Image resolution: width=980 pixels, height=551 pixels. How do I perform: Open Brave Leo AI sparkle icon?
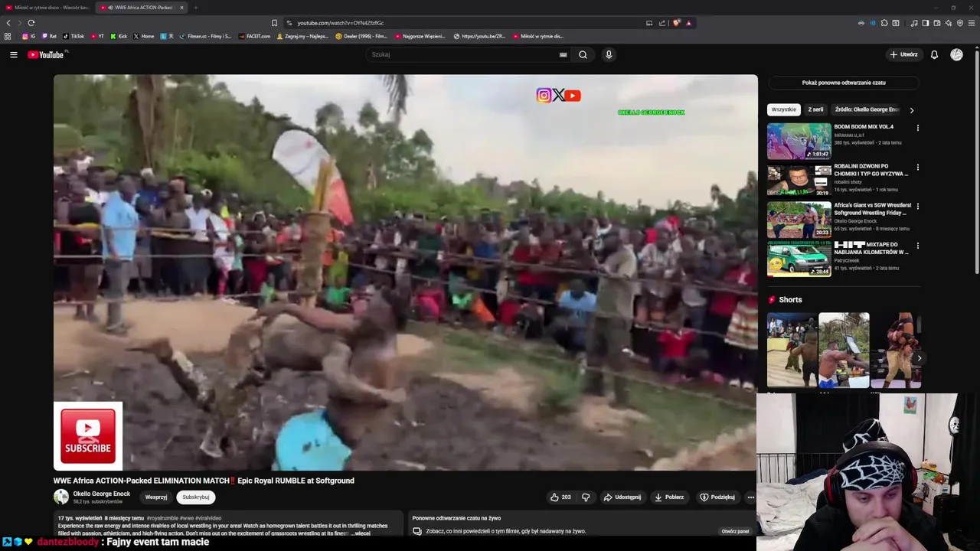(949, 23)
